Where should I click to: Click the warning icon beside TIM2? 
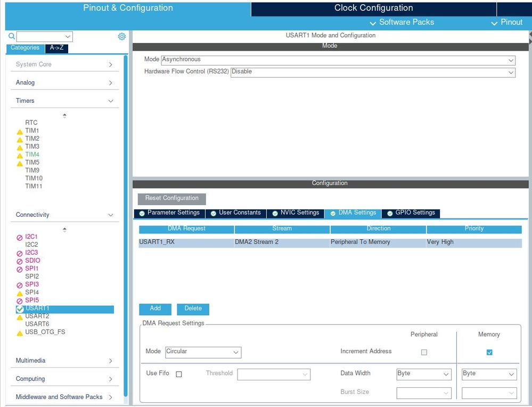point(20,139)
